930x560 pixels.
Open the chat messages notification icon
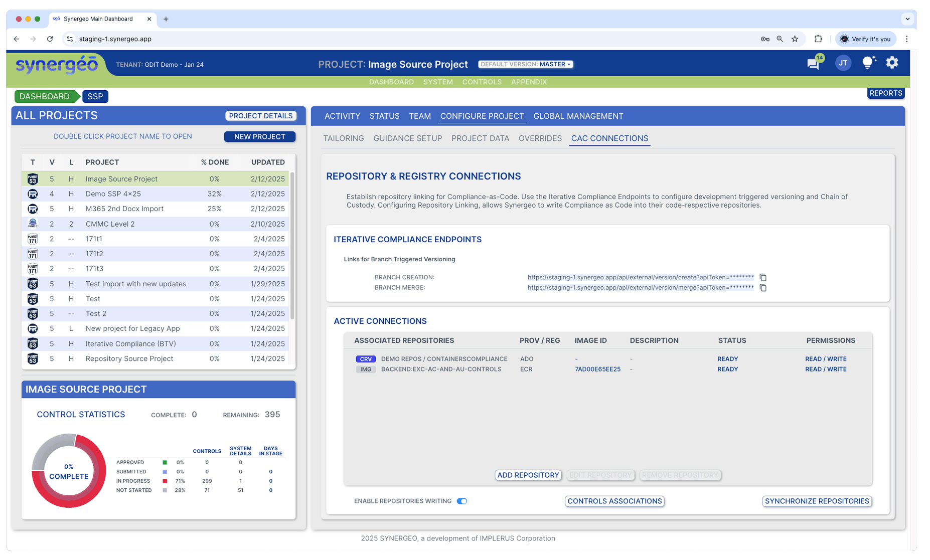pos(813,64)
